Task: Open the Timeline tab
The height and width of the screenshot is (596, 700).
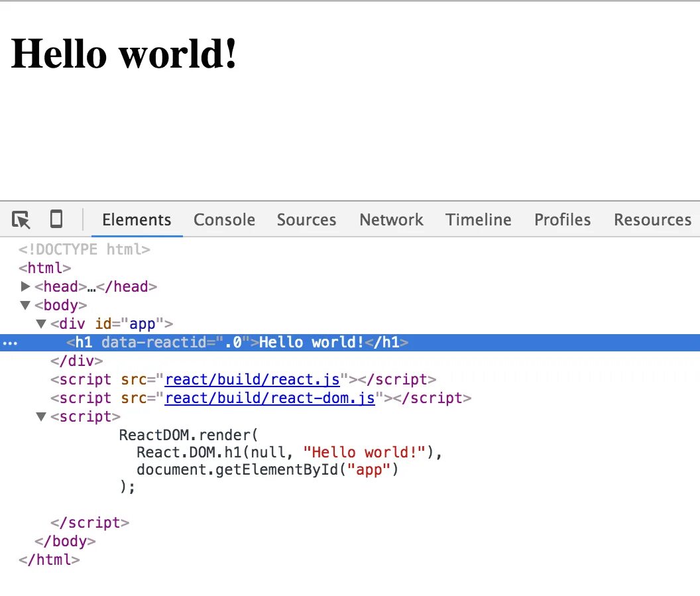Action: coord(478,219)
